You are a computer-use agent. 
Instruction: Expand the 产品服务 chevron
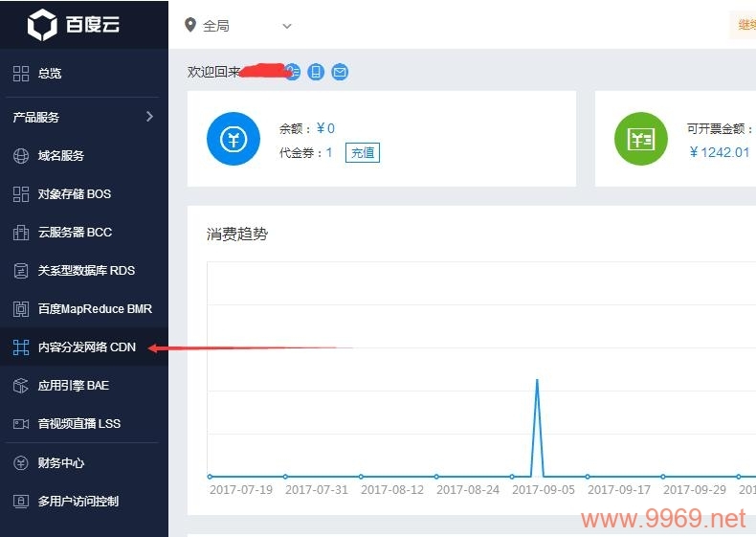pyautogui.click(x=149, y=116)
